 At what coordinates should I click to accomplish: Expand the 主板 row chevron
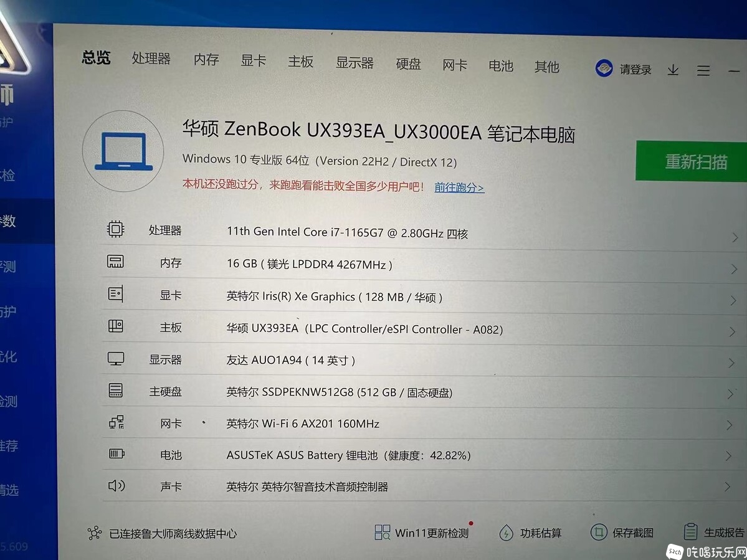[x=733, y=332]
